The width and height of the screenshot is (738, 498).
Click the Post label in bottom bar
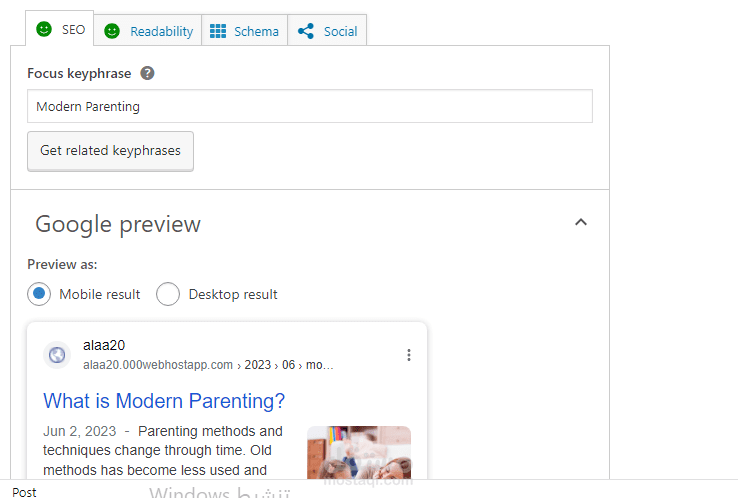[24, 492]
